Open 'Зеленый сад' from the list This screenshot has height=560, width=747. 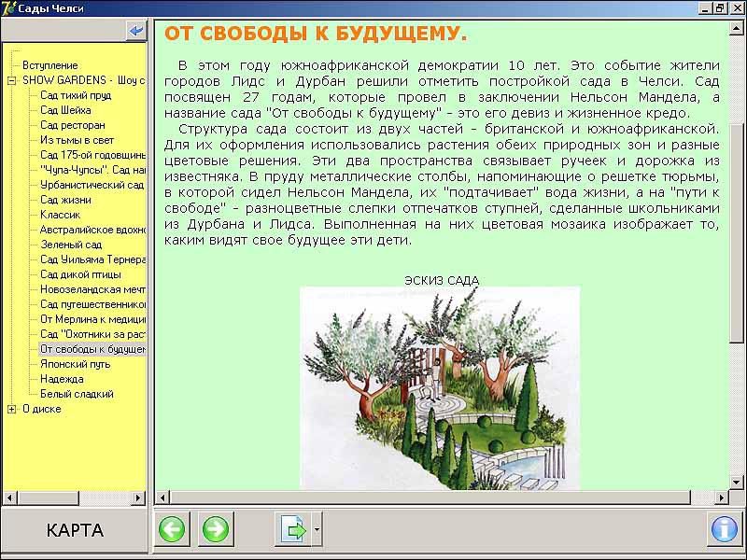(x=71, y=245)
